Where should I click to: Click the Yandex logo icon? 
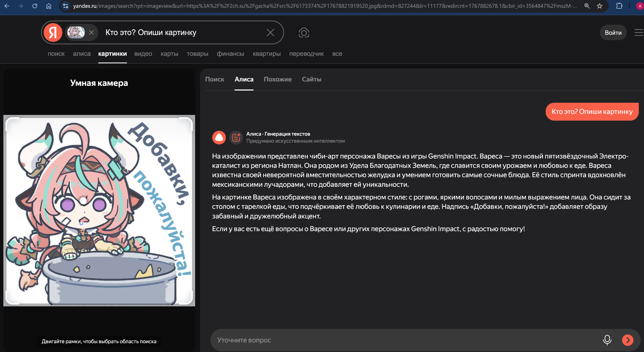point(53,33)
